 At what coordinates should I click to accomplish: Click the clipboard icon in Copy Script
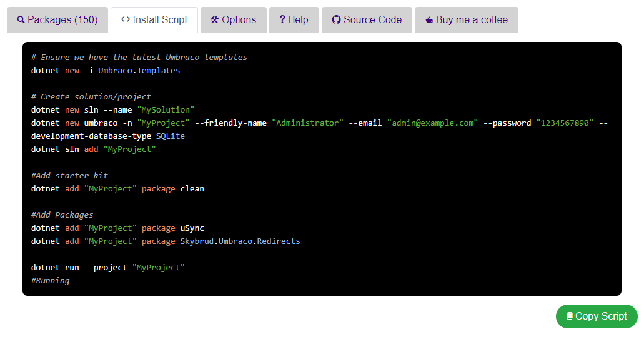pos(569,316)
